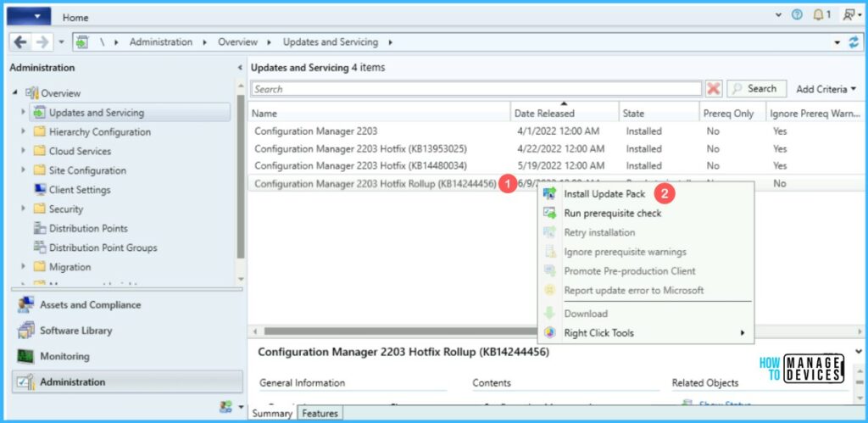Click the Forward navigation arrow
Viewport: 868px width, 423px height.
42,42
